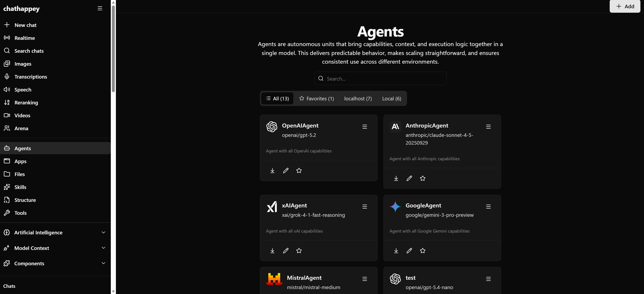
Task: Collapse the sidebar with the hamburger icon
Action: pos(100,8)
